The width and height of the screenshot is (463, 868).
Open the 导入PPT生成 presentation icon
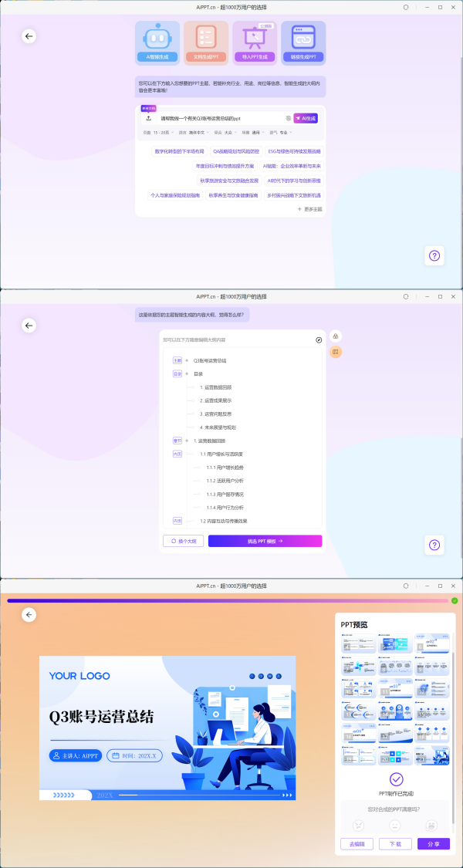[x=255, y=37]
